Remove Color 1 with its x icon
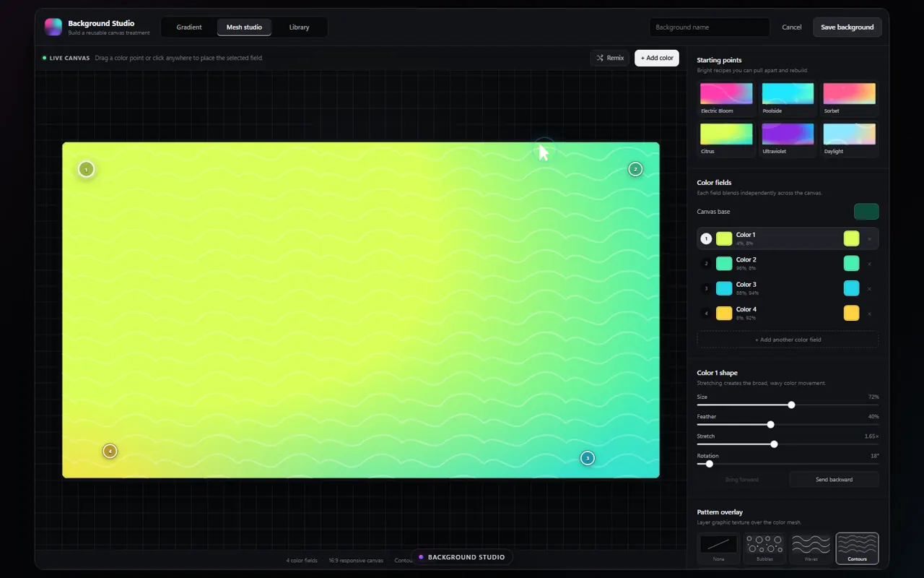Screen dimensions: 924x578 869,238
